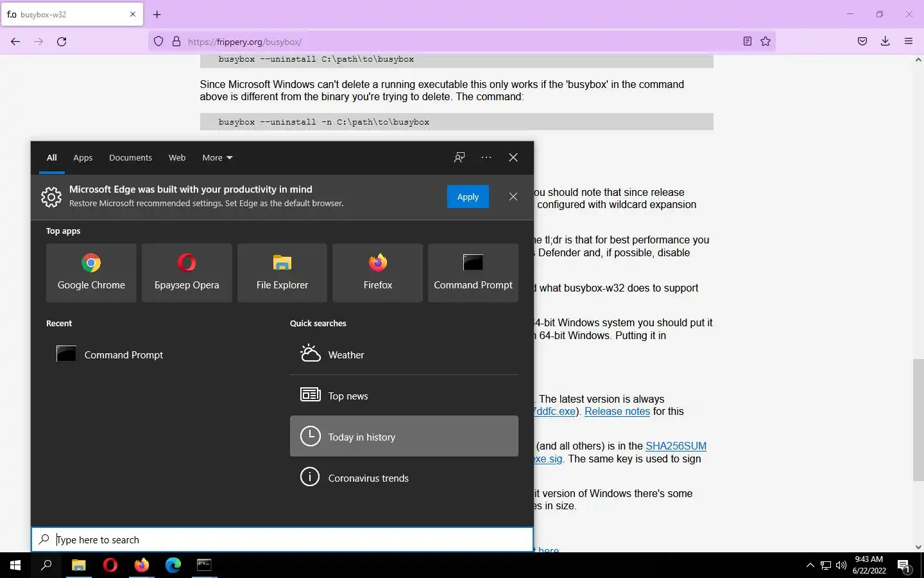Open Save to Pocket button
The width and height of the screenshot is (924, 578).
click(x=862, y=42)
